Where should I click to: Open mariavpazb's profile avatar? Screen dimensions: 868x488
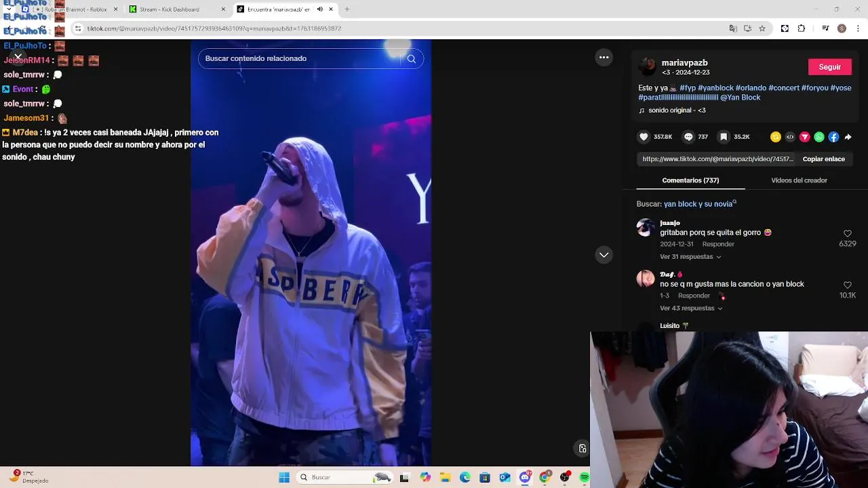(648, 66)
